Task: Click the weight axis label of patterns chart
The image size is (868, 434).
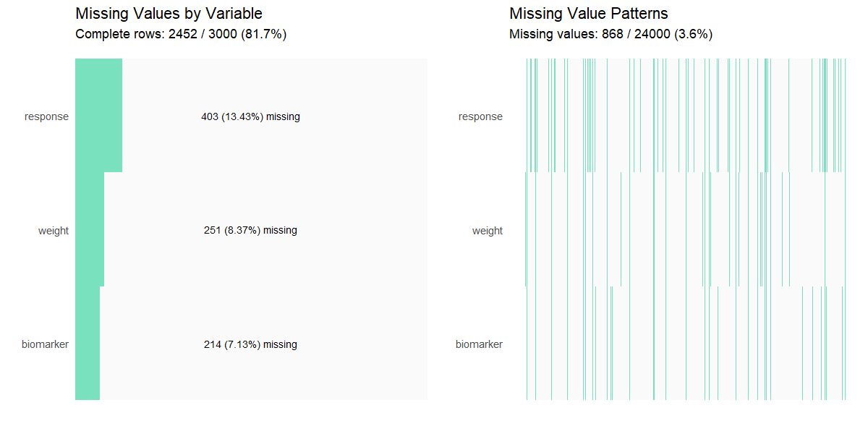Action: click(488, 231)
